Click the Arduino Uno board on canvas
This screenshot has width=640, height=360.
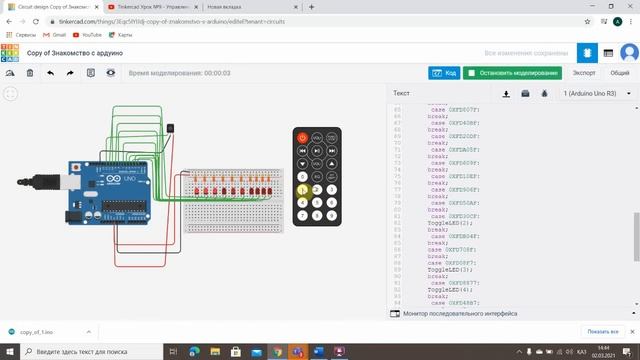click(109, 193)
